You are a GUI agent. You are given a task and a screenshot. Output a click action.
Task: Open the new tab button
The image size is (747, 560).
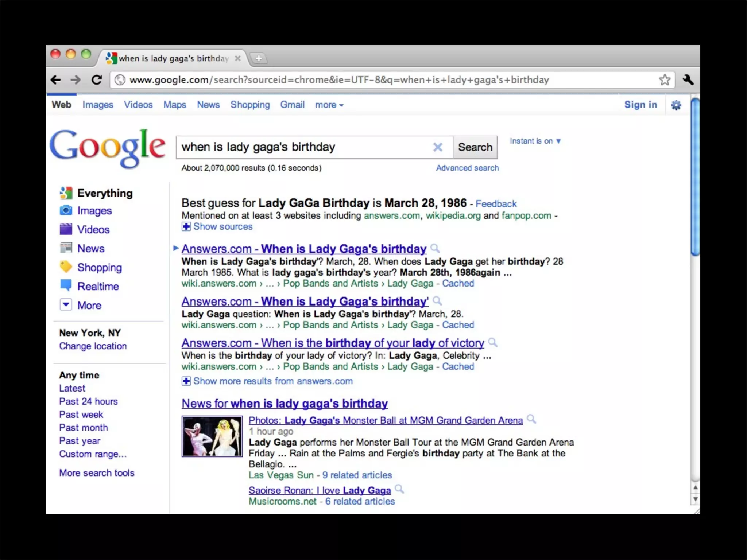(259, 58)
